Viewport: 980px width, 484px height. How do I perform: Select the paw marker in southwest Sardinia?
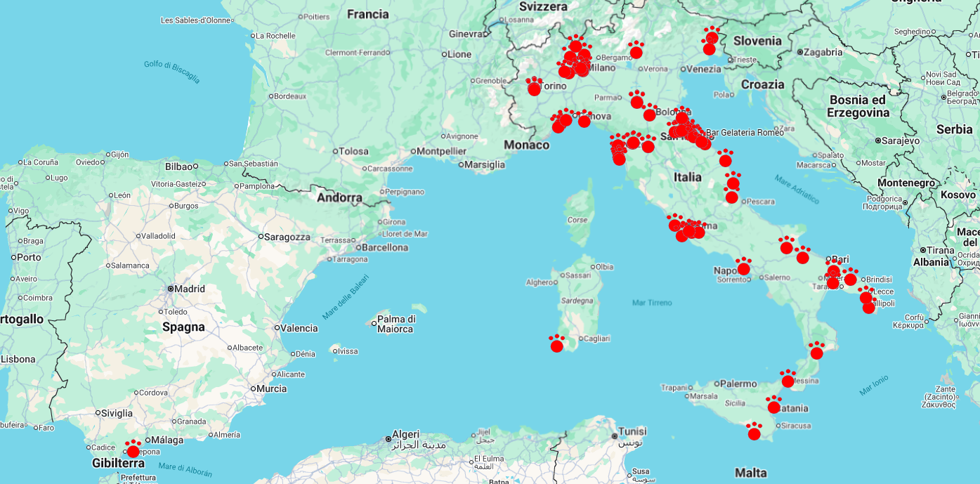coord(557,344)
